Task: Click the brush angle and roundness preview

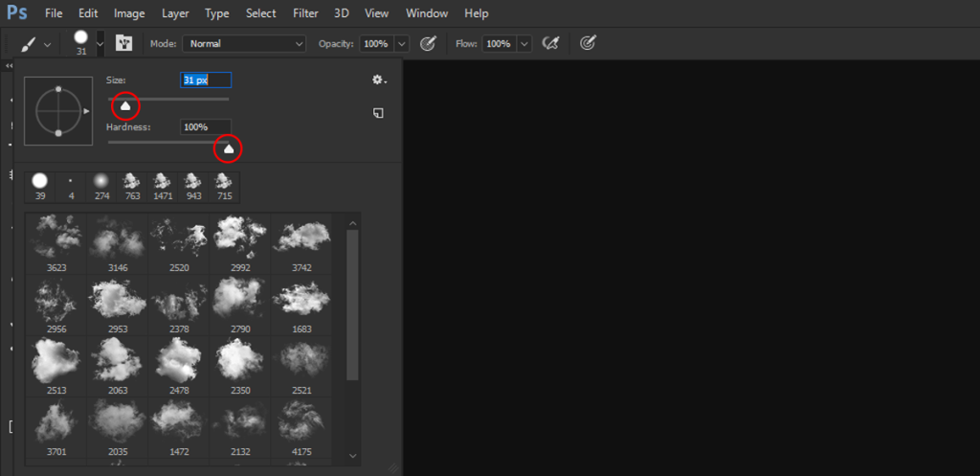Action: pos(58,111)
